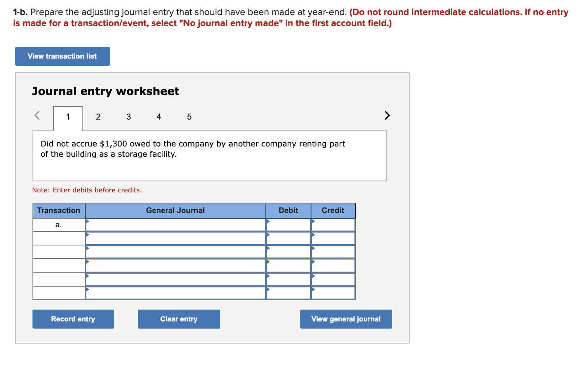Image resolution: width=588 pixels, height=365 pixels.
Task: Click Credit field in second row
Action: pos(333,238)
